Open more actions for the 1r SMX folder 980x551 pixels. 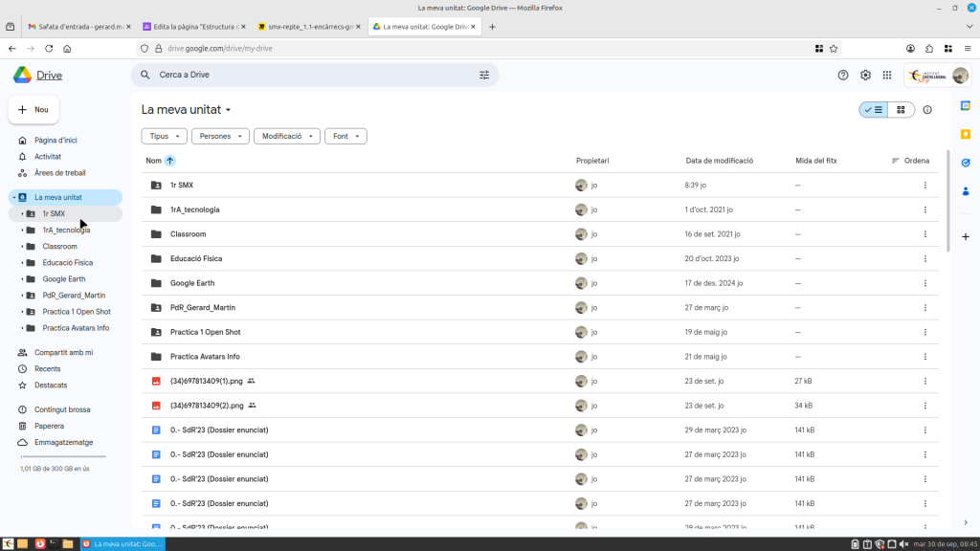(924, 186)
